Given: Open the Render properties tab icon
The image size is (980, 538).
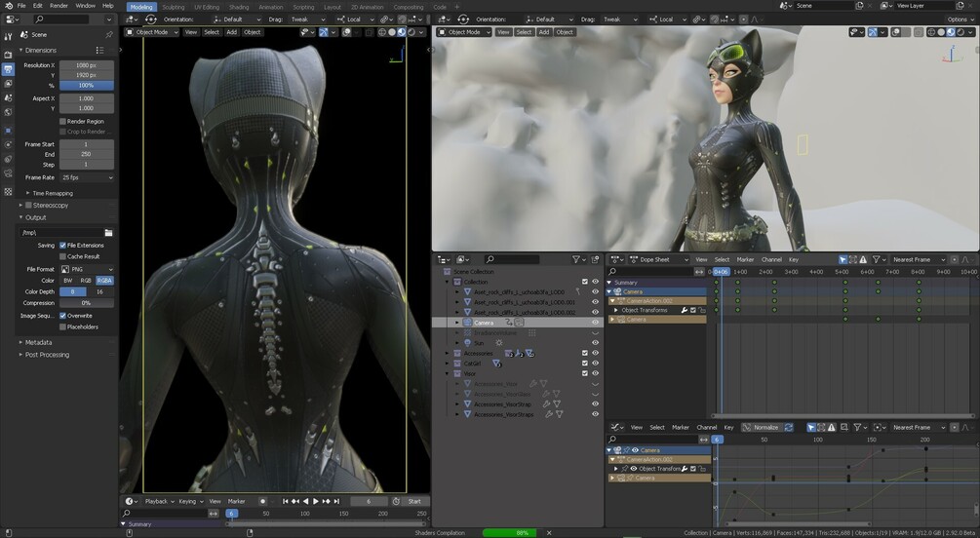Looking at the screenshot, I should click(8, 55).
